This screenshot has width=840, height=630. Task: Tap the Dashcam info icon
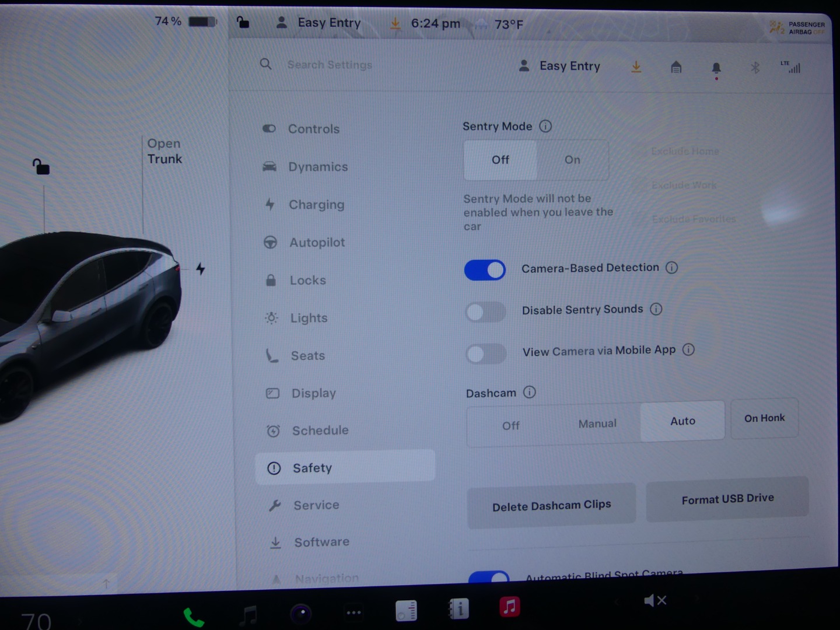529,392
